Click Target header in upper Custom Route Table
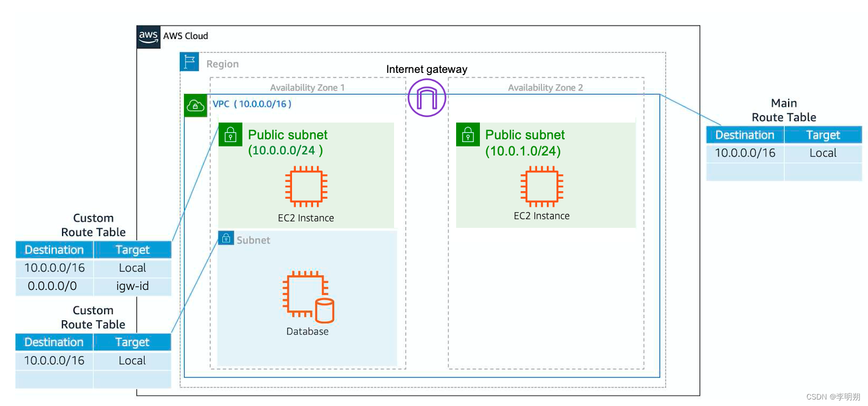 (x=132, y=250)
